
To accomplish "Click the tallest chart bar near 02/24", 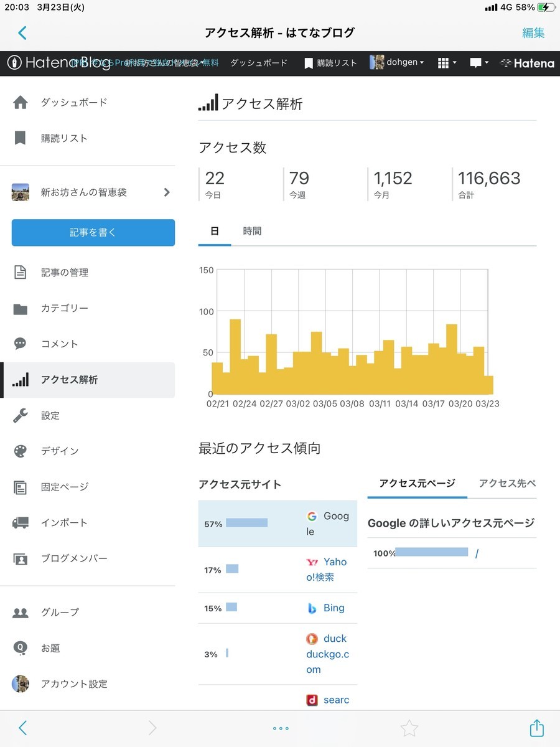I will click(x=235, y=357).
